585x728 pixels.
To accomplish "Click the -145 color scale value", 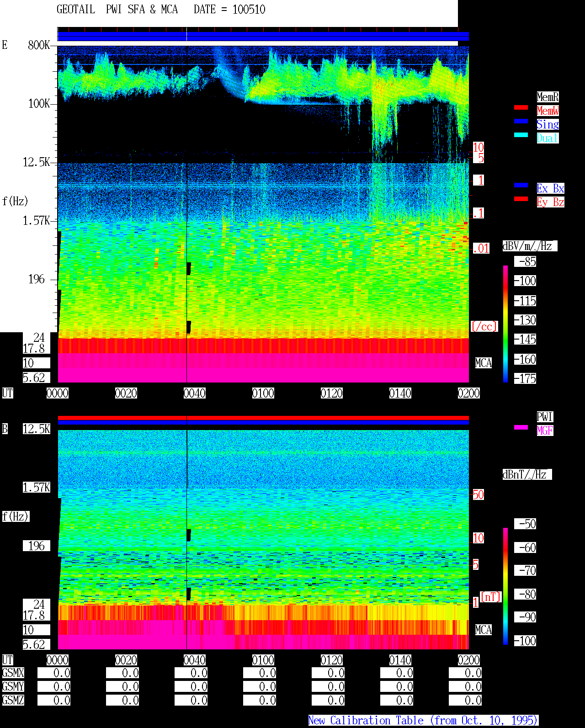I will click(x=525, y=339).
